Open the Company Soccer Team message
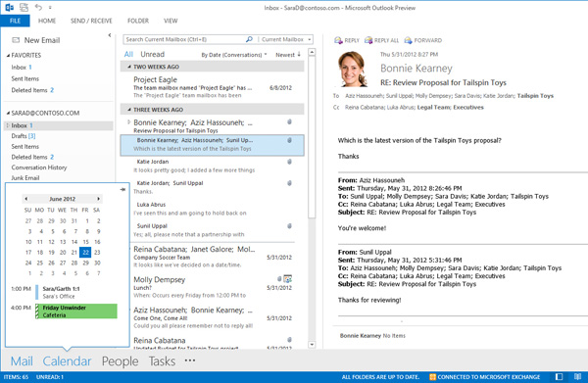The height and width of the screenshot is (383, 588). (213, 257)
